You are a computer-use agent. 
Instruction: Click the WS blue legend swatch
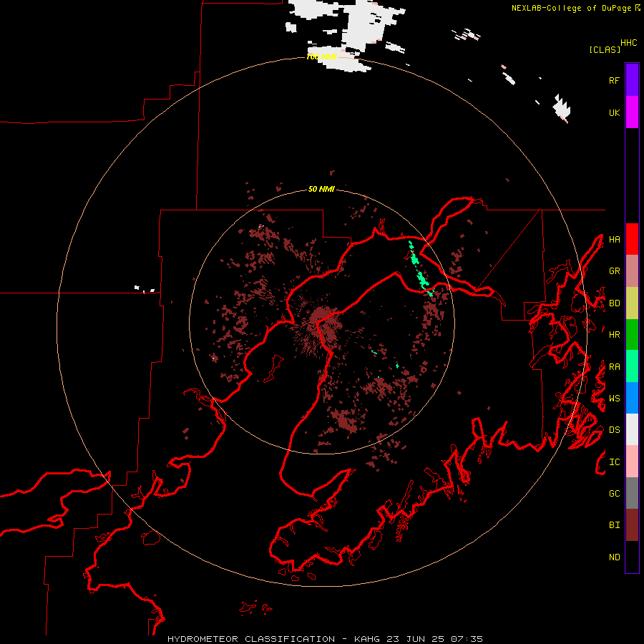click(632, 398)
